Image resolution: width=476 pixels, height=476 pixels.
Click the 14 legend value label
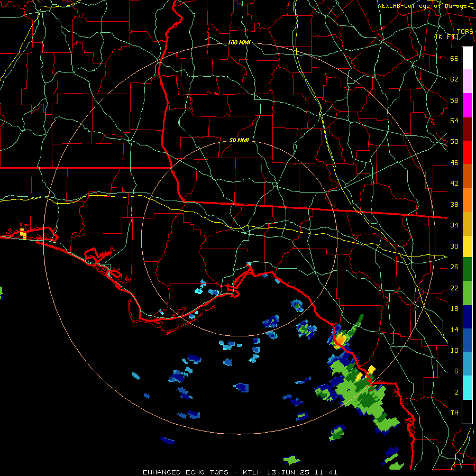454,329
